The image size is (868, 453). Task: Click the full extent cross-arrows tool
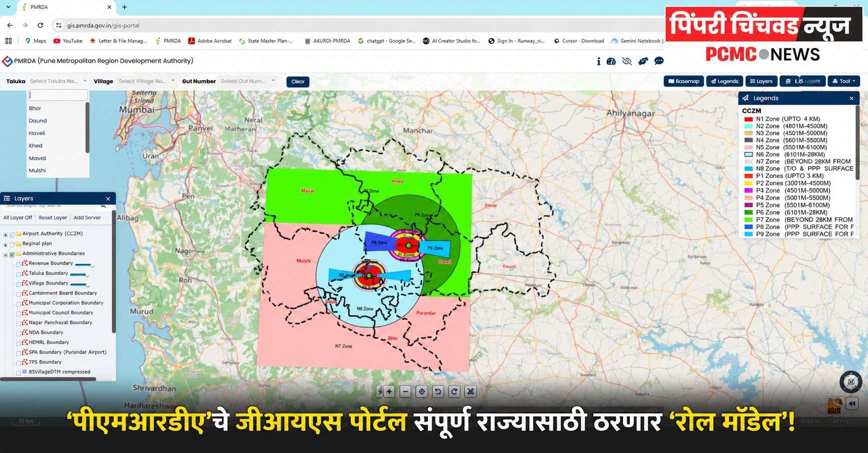point(470,391)
